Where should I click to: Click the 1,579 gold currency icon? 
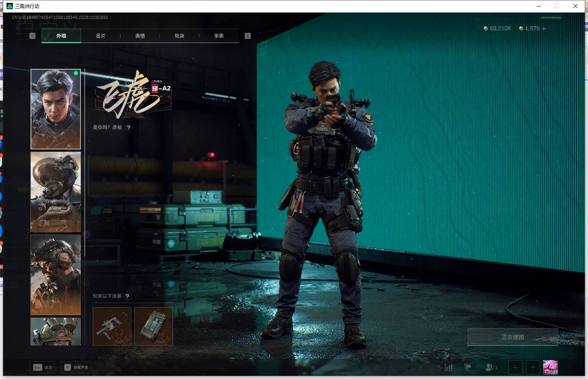pyautogui.click(x=521, y=28)
